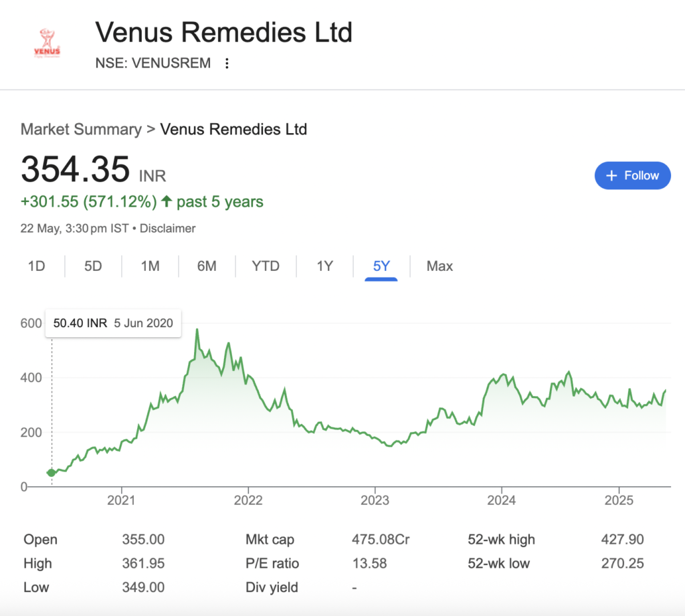Switch chart to 5D range
Viewport: 685px width, 616px height.
(93, 266)
